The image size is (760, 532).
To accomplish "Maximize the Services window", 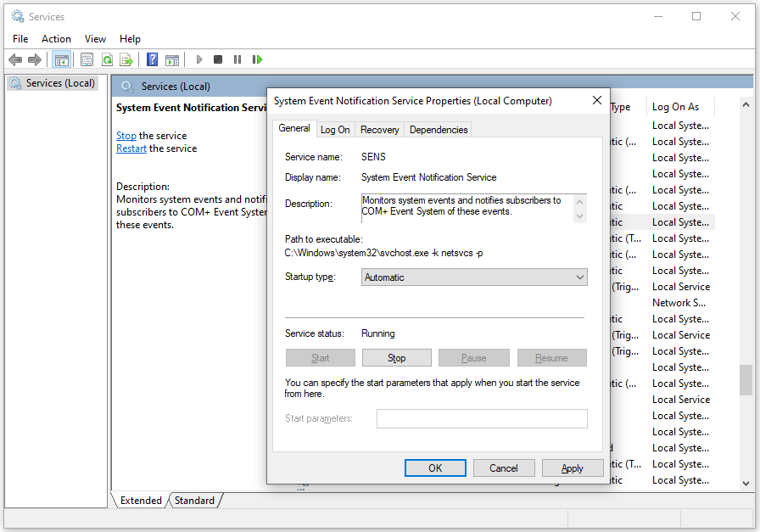I will pos(696,16).
